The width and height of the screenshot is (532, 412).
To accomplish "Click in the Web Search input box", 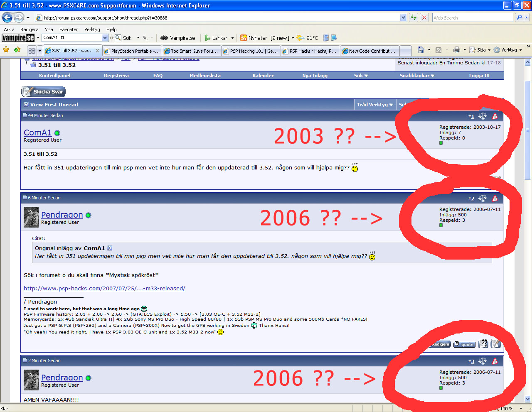I will (472, 18).
